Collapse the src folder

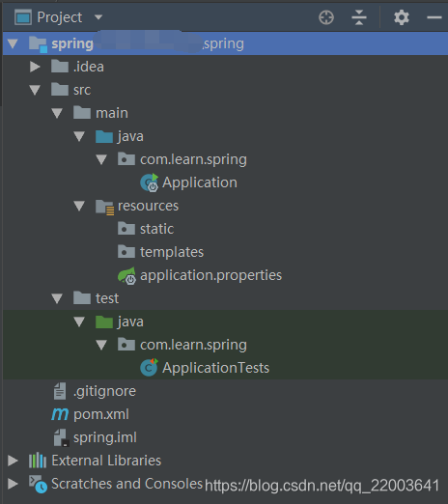[x=35, y=90]
